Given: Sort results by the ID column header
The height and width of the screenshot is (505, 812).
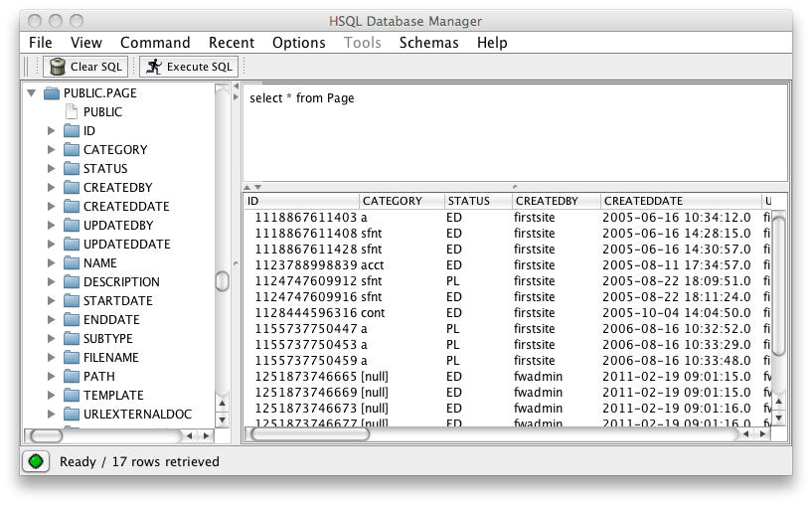Looking at the screenshot, I should point(302,201).
